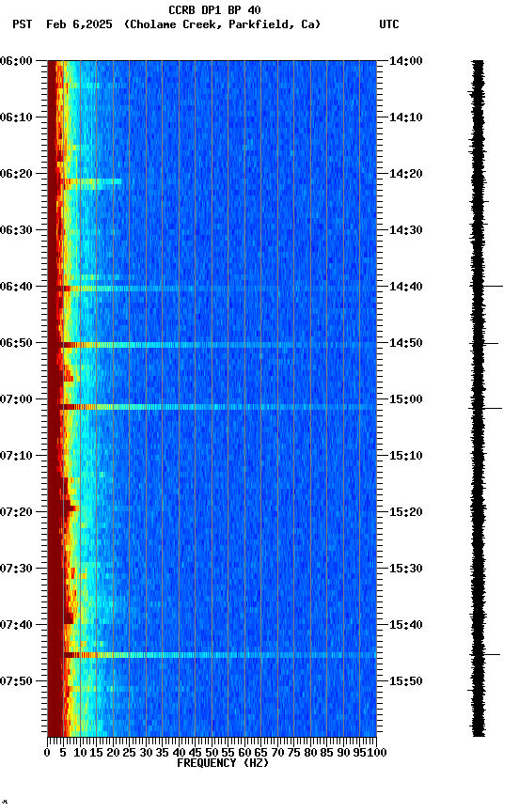Click the seismogram spike near 14:40 UTC
519x812 pixels.
coord(486,286)
